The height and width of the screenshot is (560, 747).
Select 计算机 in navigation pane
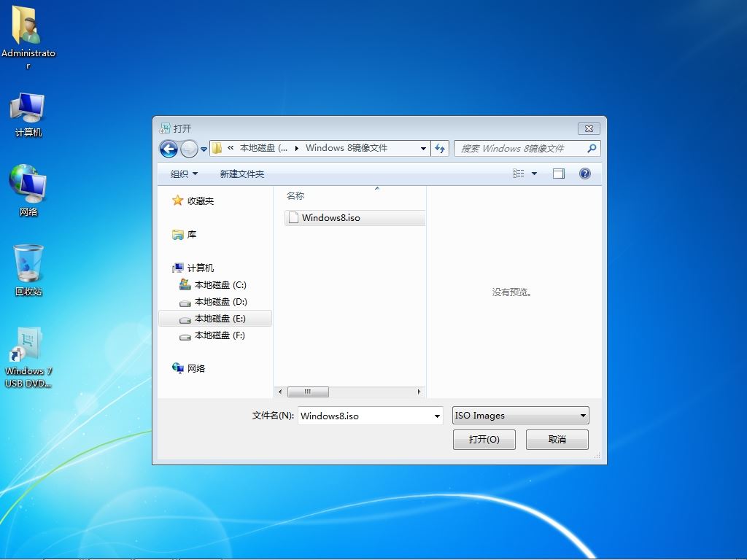(x=193, y=268)
